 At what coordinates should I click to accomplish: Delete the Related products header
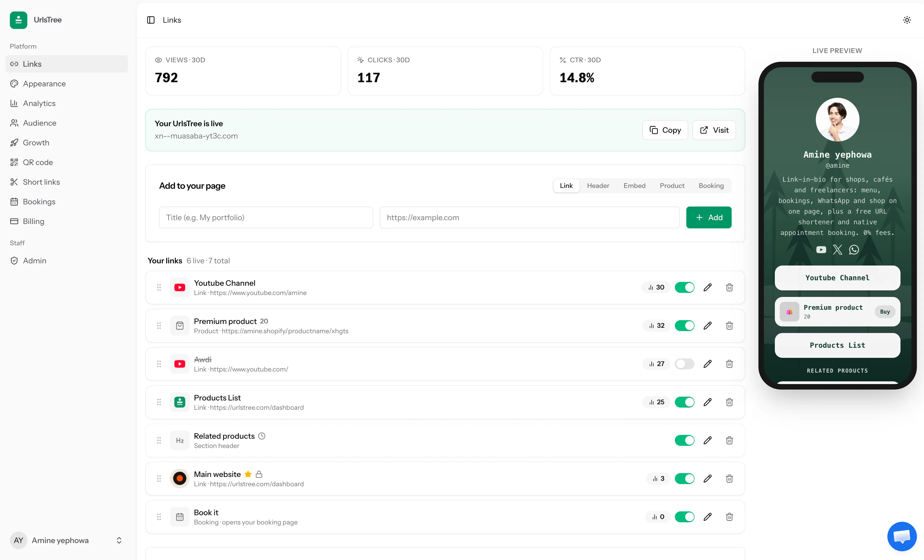click(729, 440)
